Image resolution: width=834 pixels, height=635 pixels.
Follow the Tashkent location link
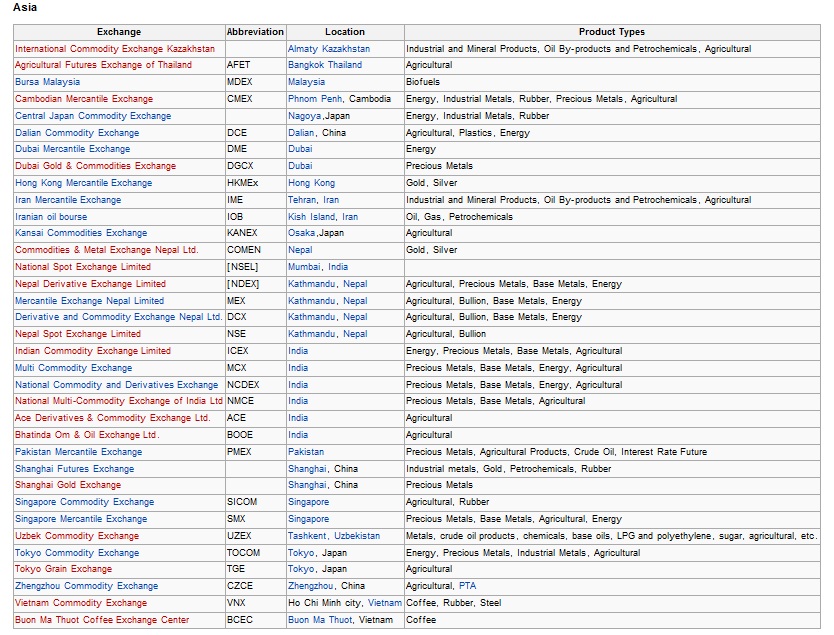(x=307, y=536)
